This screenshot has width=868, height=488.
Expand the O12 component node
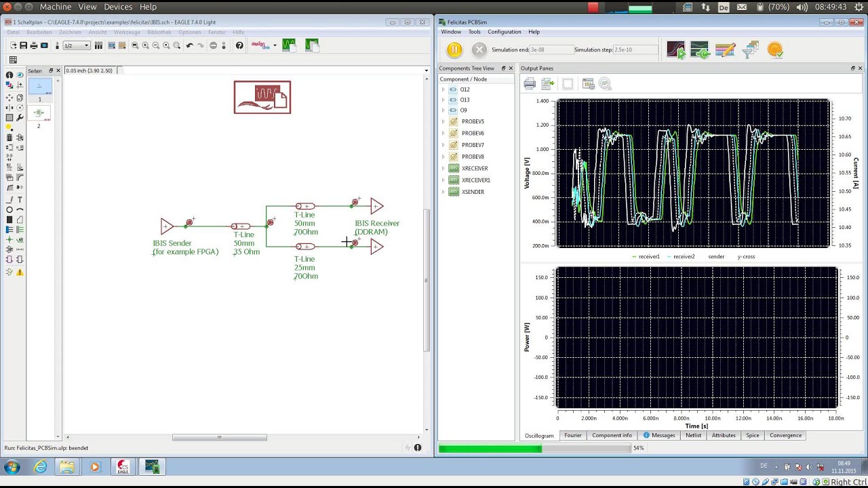pyautogui.click(x=443, y=89)
